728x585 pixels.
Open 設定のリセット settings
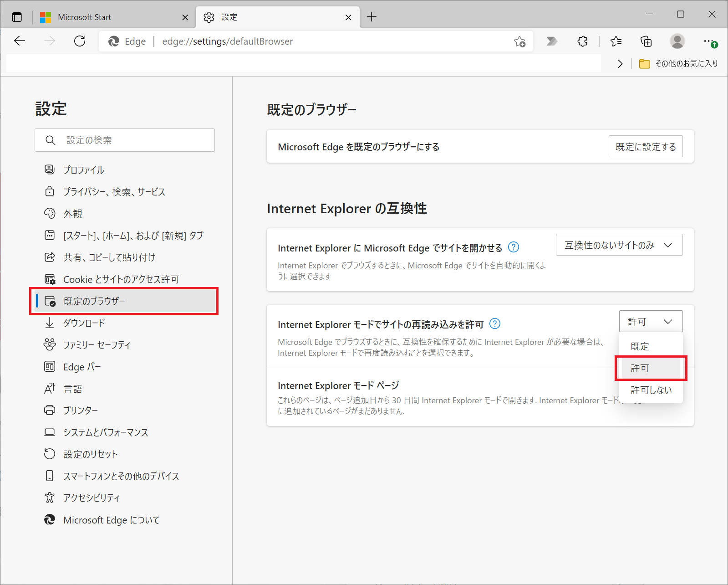125,454
